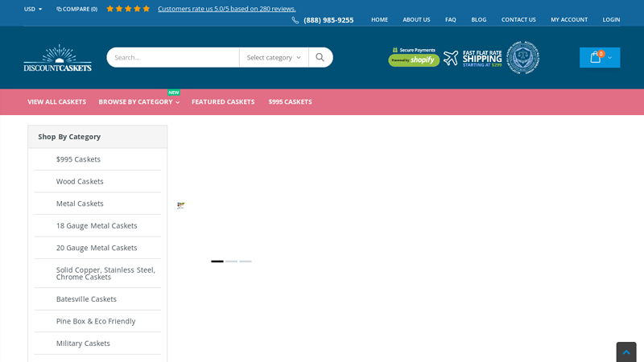Select Wood Caskets in the sidebar
The height and width of the screenshot is (362, 644).
point(80,182)
